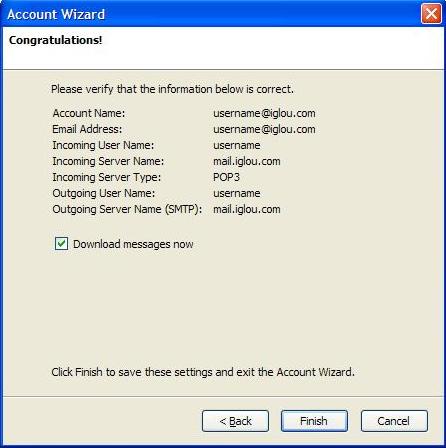Click the 'Please verify that the information' sentence
446x448 pixels.
click(172, 89)
